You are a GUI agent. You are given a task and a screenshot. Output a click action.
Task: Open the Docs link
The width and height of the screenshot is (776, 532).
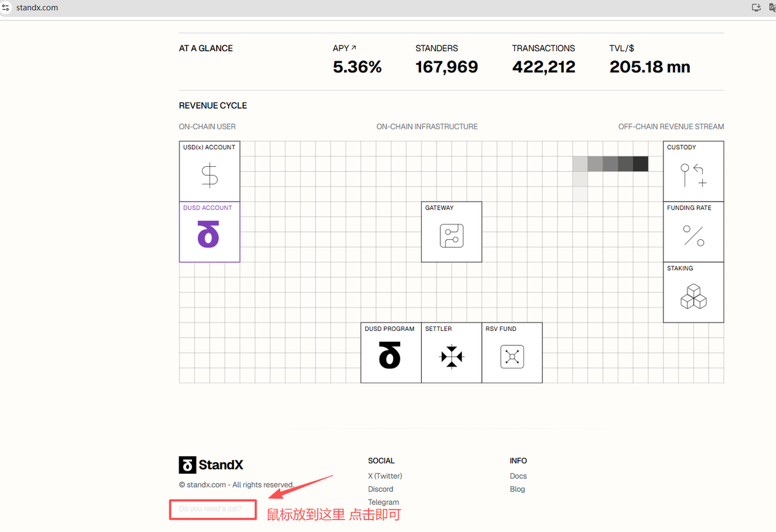[x=518, y=476]
